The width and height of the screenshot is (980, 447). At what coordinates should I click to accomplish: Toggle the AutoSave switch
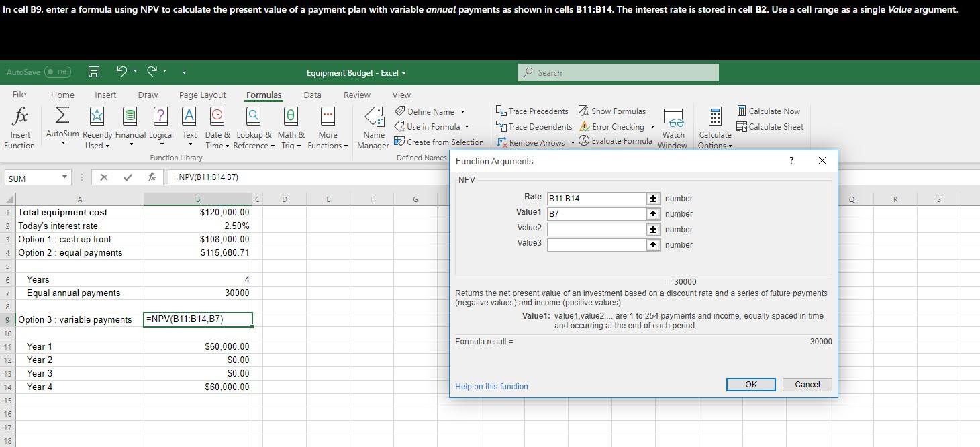click(x=57, y=72)
